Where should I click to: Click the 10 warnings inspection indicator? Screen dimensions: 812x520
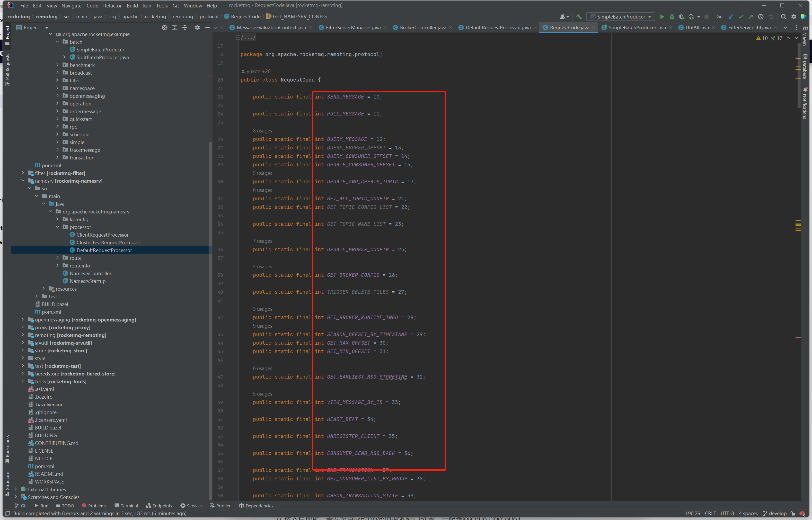[x=762, y=38]
